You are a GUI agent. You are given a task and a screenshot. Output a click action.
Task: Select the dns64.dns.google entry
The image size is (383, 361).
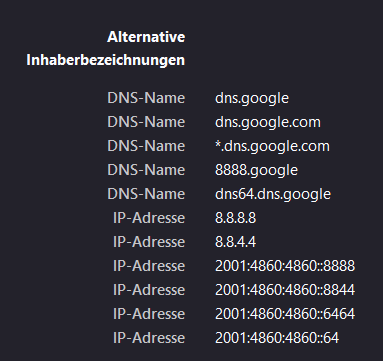273,194
